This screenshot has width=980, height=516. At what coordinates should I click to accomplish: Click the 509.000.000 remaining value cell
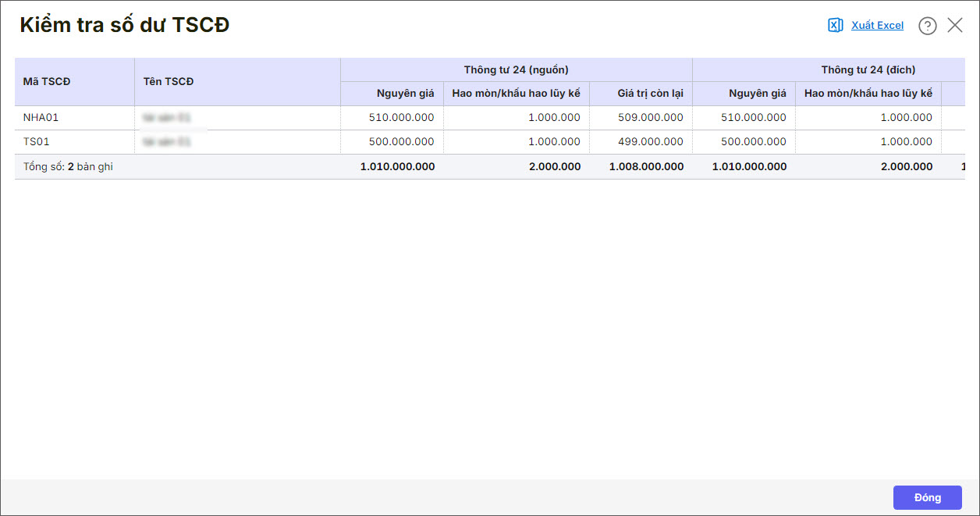pos(650,118)
